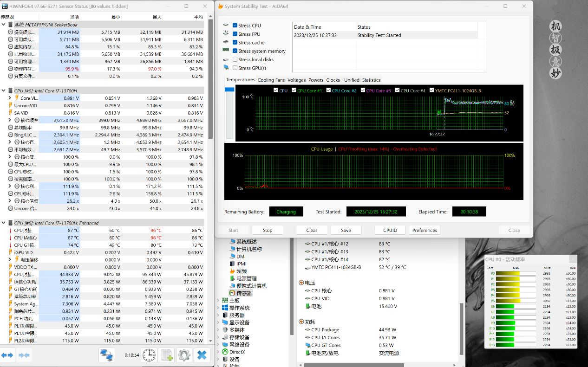Click HWiNFO blue X close sensors icon
588x367 pixels.
point(202,355)
